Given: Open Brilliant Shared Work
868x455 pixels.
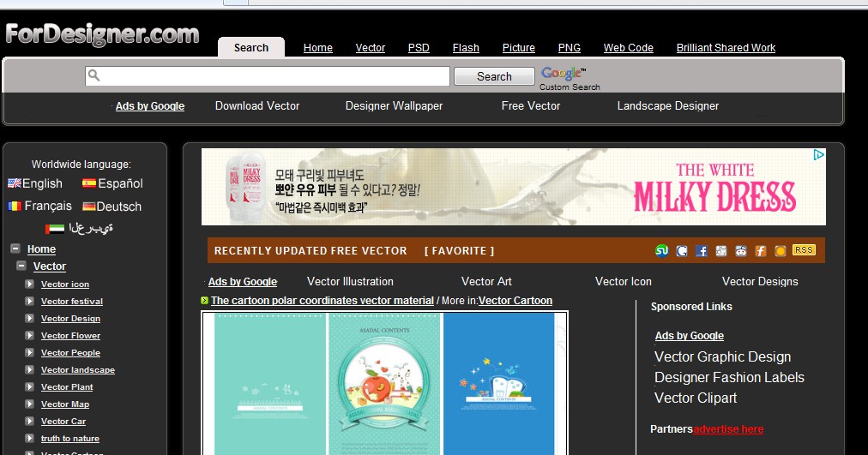Looking at the screenshot, I should 726,48.
